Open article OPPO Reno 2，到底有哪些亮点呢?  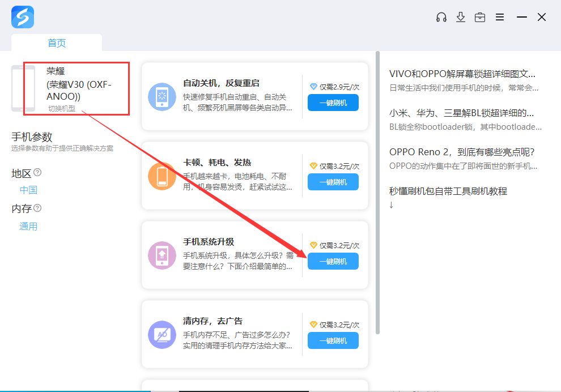462,152
